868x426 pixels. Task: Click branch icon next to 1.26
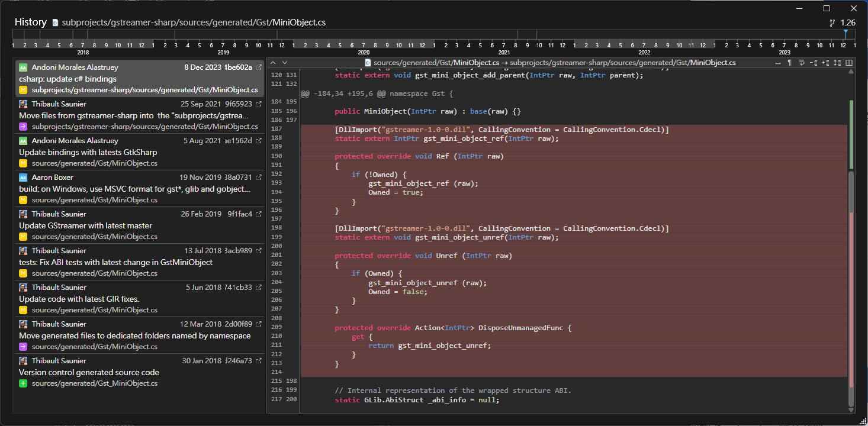(x=832, y=22)
